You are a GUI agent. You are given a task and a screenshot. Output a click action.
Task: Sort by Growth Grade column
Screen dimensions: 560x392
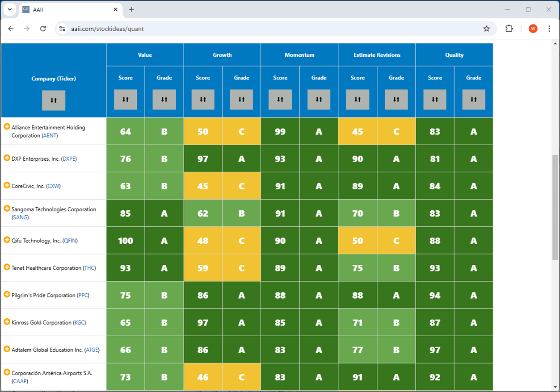coord(241,100)
